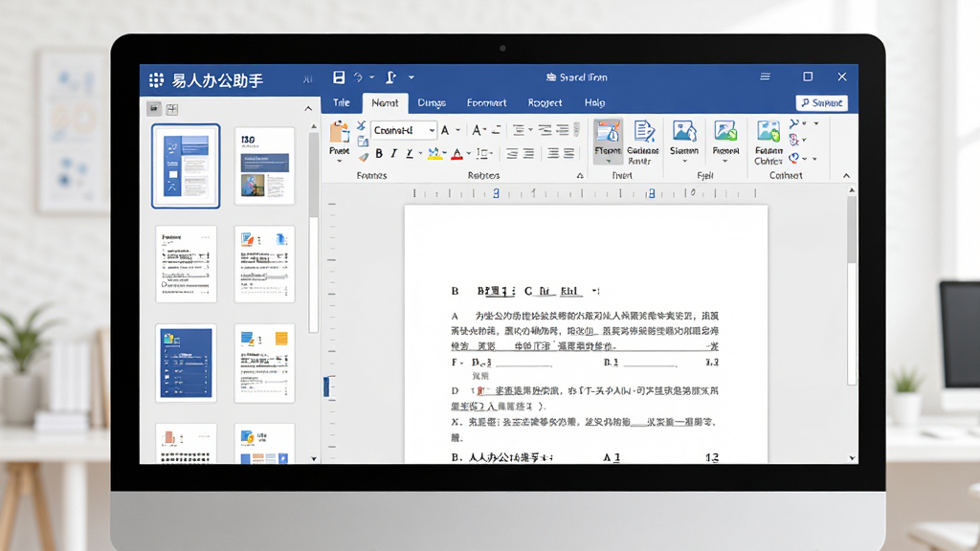Image resolution: width=980 pixels, height=551 pixels.
Task: Click the Save icon in the title bar
Action: click(x=339, y=77)
